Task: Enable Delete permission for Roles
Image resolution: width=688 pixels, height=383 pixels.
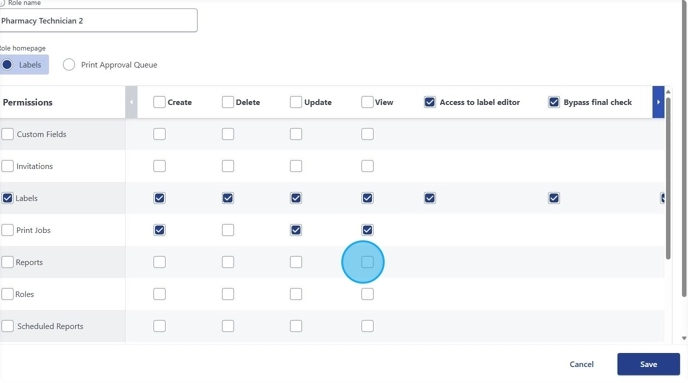Action: (228, 294)
